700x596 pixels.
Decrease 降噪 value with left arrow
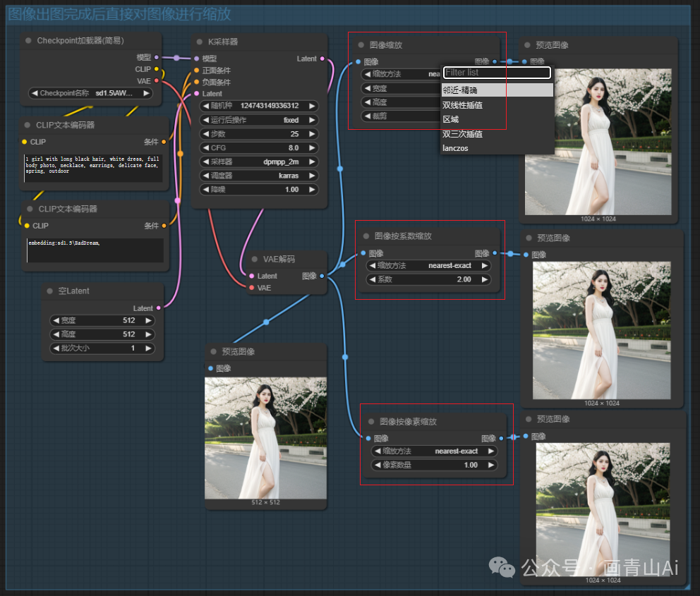click(x=206, y=190)
